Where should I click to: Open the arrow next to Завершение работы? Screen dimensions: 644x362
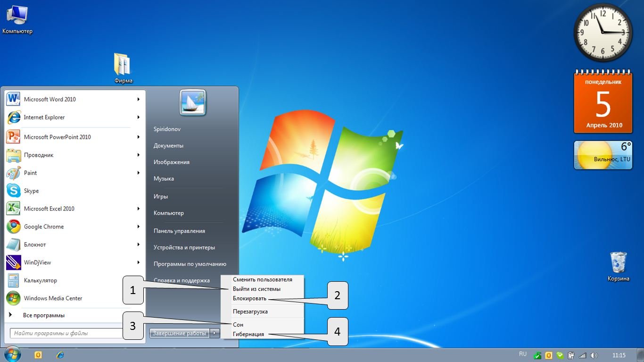point(215,333)
